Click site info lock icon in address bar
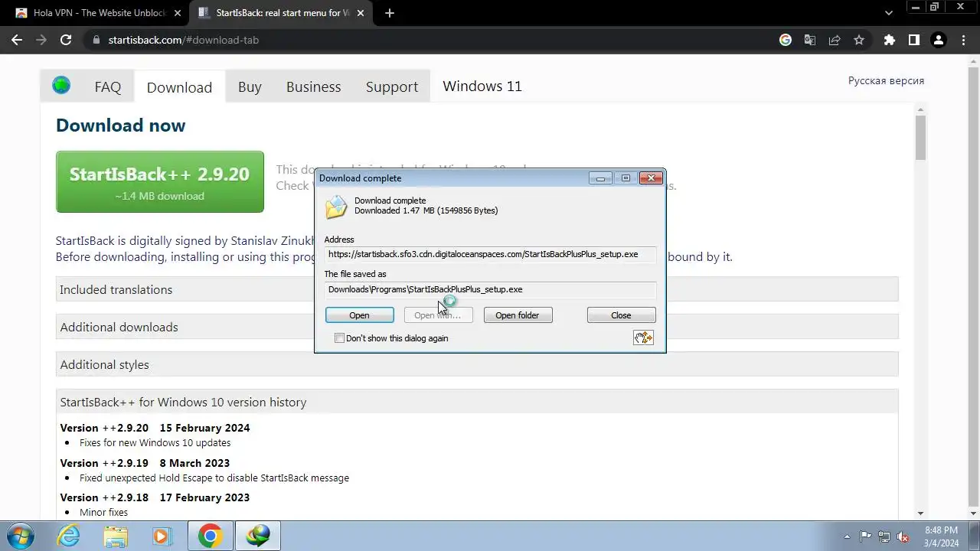Screen dimensions: 980x551 tap(95, 40)
